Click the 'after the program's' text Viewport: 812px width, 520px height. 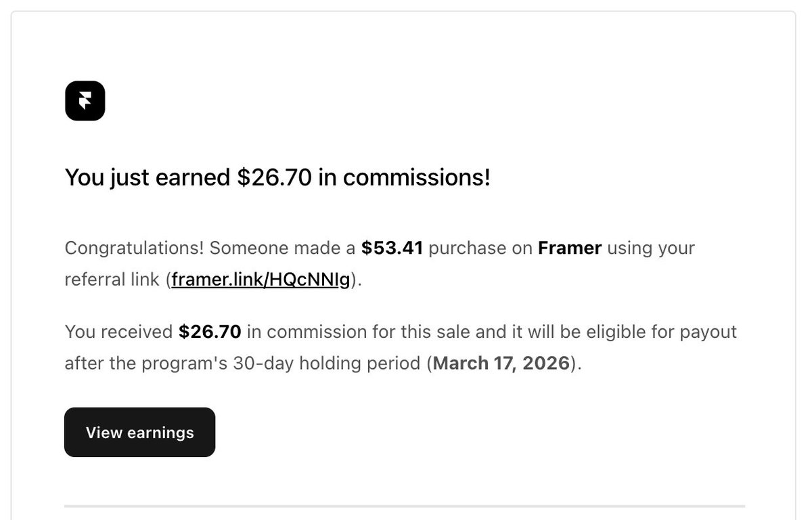(x=145, y=364)
